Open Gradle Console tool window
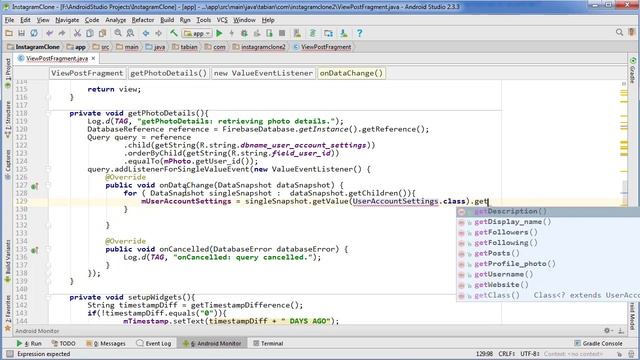The height and width of the screenshot is (360, 640). (x=598, y=344)
